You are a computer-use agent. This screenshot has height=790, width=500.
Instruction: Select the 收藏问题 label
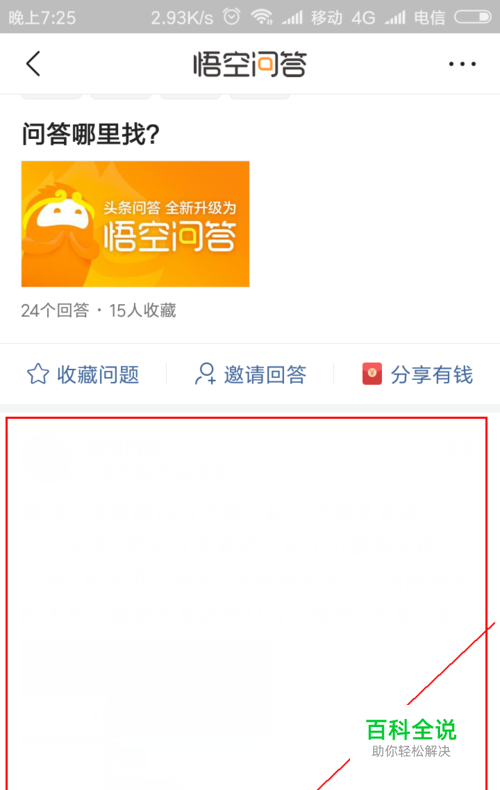98,374
